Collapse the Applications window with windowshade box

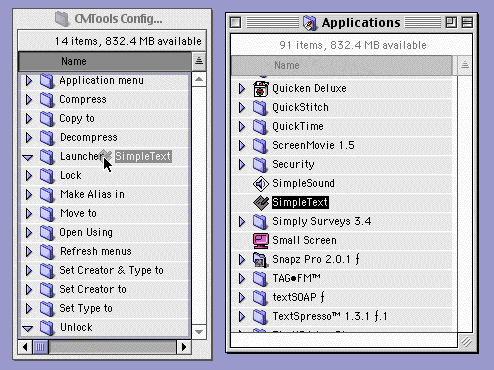coord(467,23)
